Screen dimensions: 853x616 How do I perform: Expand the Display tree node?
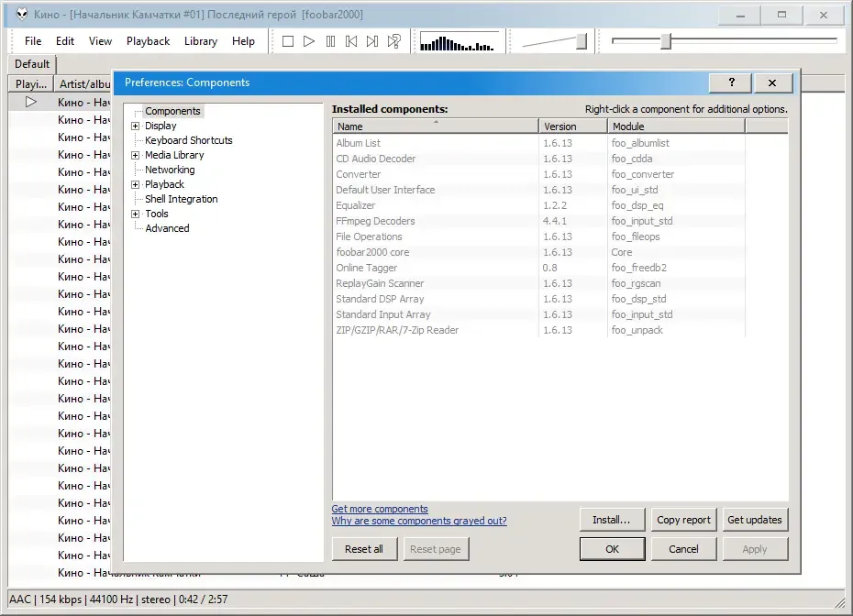point(136,126)
